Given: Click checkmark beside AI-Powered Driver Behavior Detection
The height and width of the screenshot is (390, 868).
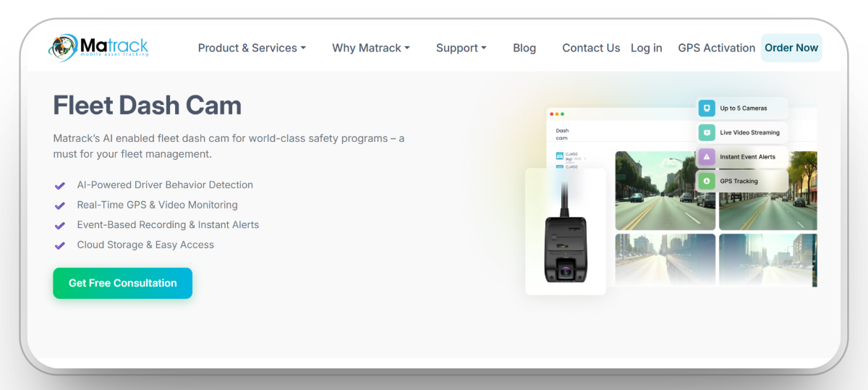Looking at the screenshot, I should pyautogui.click(x=60, y=185).
